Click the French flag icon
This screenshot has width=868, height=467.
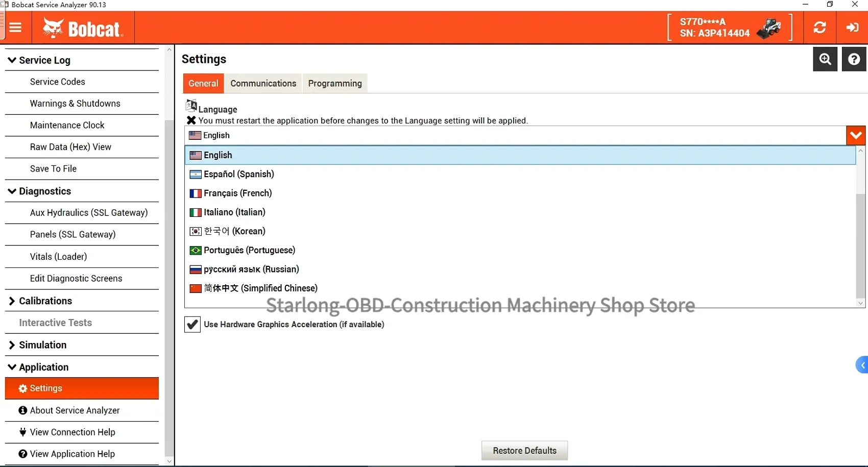[x=195, y=193]
